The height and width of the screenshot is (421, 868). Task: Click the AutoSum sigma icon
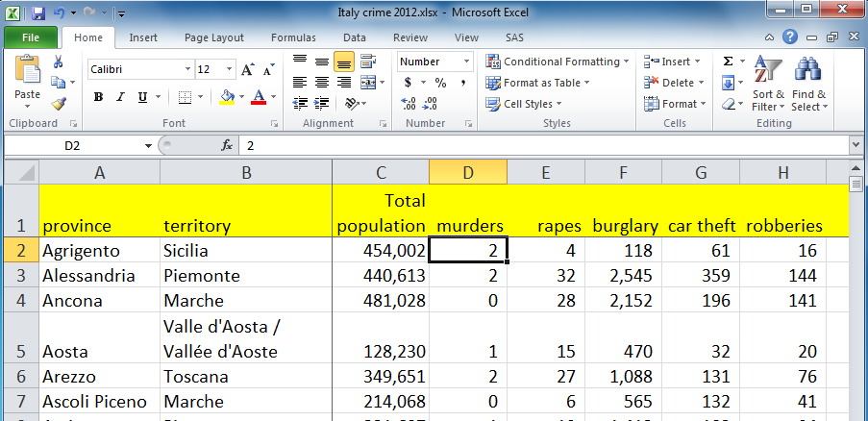coord(729,62)
